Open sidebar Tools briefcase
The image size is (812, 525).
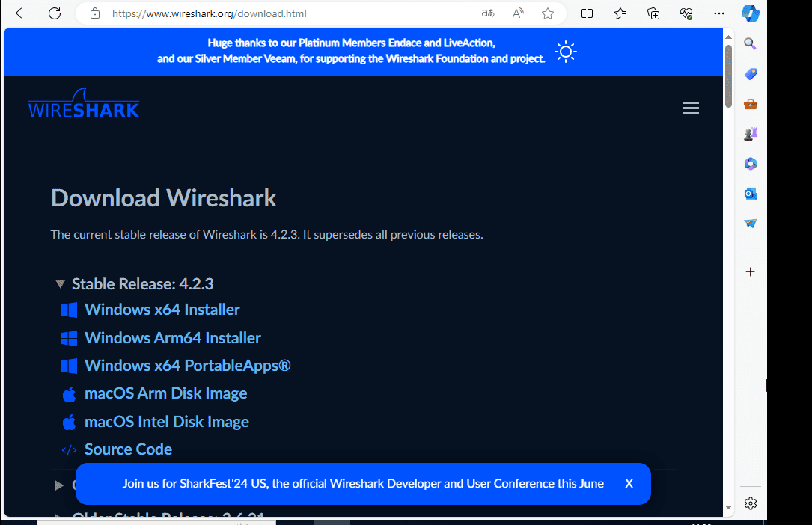751,105
